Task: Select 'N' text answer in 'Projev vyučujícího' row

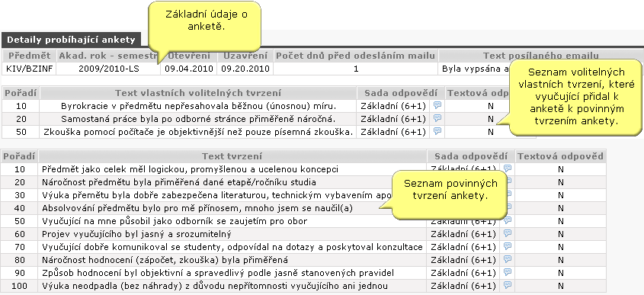Action: pyautogui.click(x=561, y=234)
